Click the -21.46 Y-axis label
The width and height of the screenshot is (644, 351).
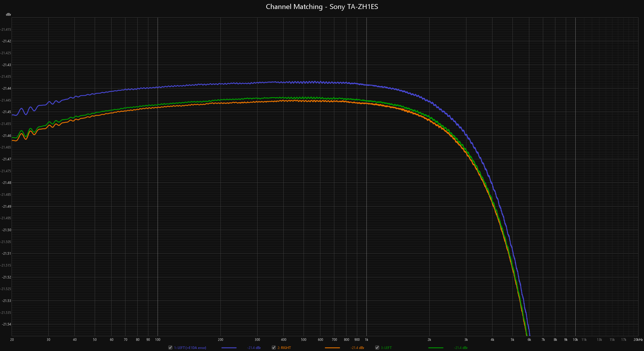[x=6, y=136]
